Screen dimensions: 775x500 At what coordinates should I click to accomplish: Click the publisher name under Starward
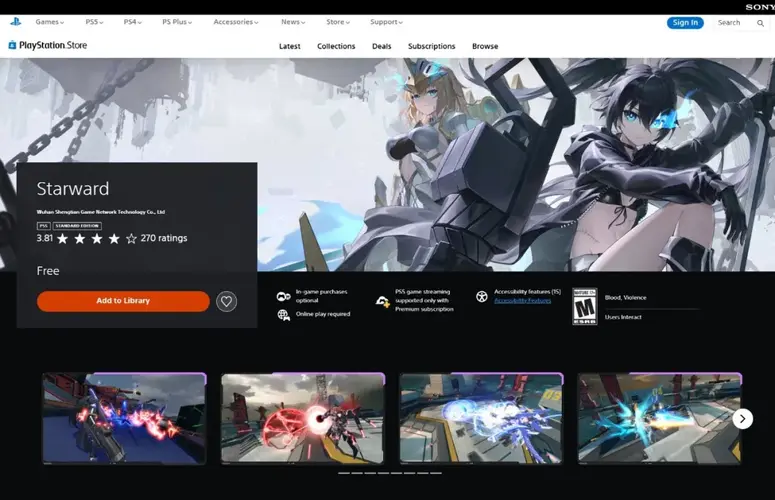pos(101,212)
